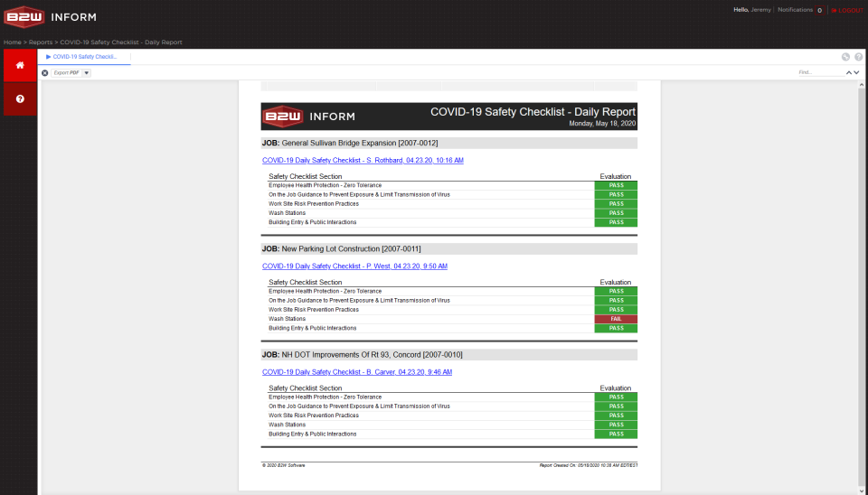The image size is (868, 495).
Task: Click the scrollbar up arrow of the report
Action: pyautogui.click(x=862, y=85)
